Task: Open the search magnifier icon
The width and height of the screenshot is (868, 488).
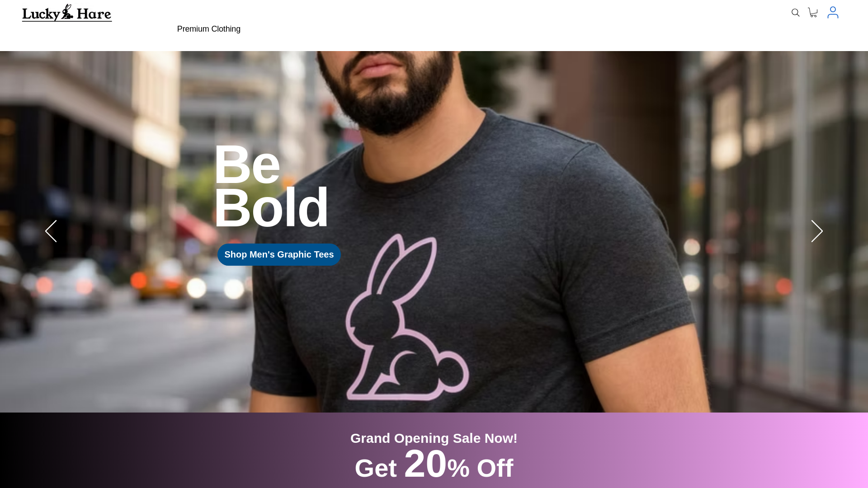Action: (796, 13)
